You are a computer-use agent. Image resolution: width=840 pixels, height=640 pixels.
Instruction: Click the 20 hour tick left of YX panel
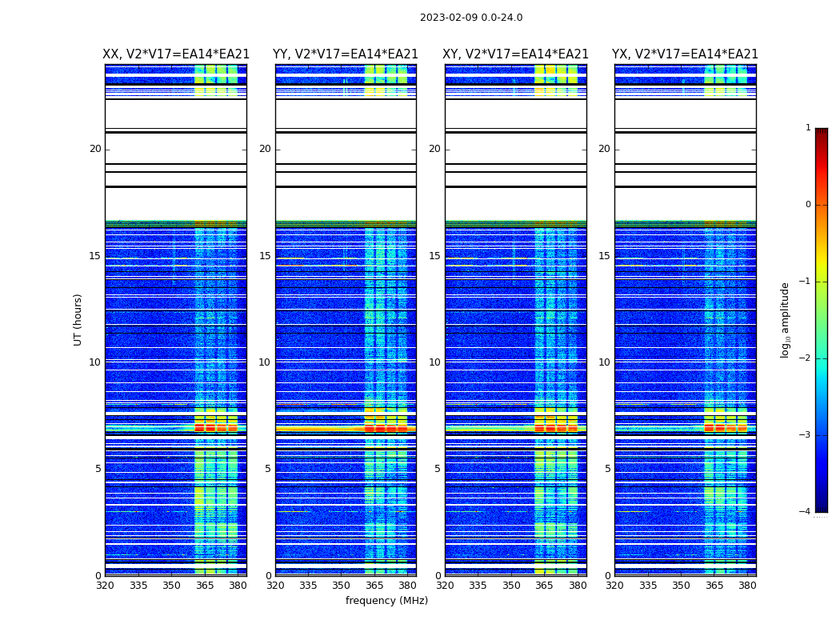tap(604, 149)
